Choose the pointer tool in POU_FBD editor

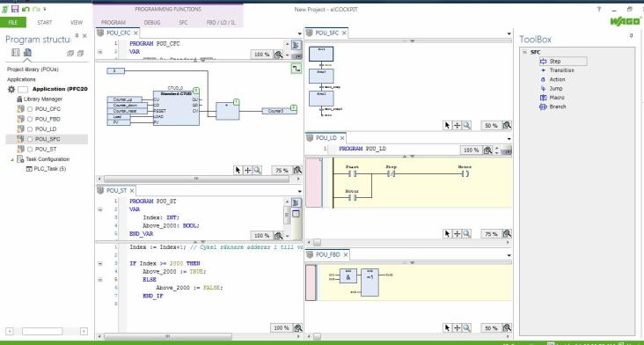[447, 327]
